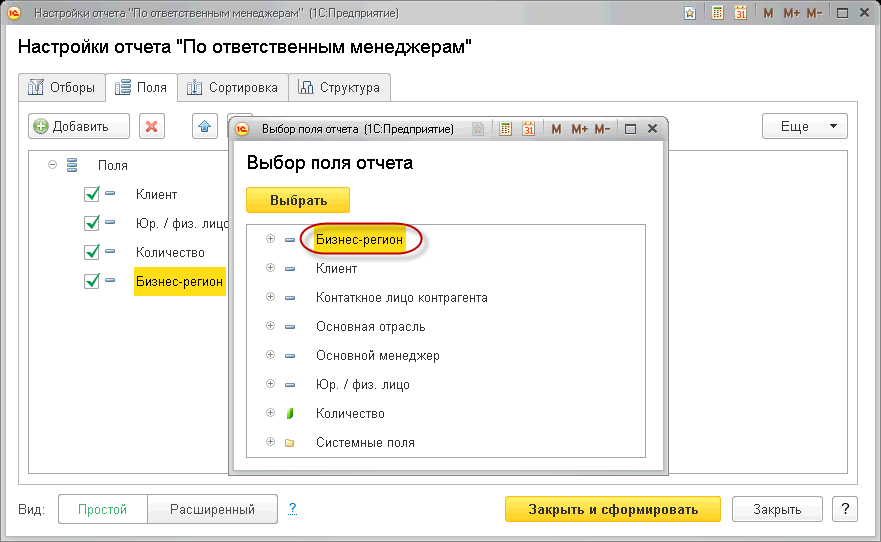Click M- button in field selection dialog
Screen dimensions: 881x542
[x=602, y=129]
